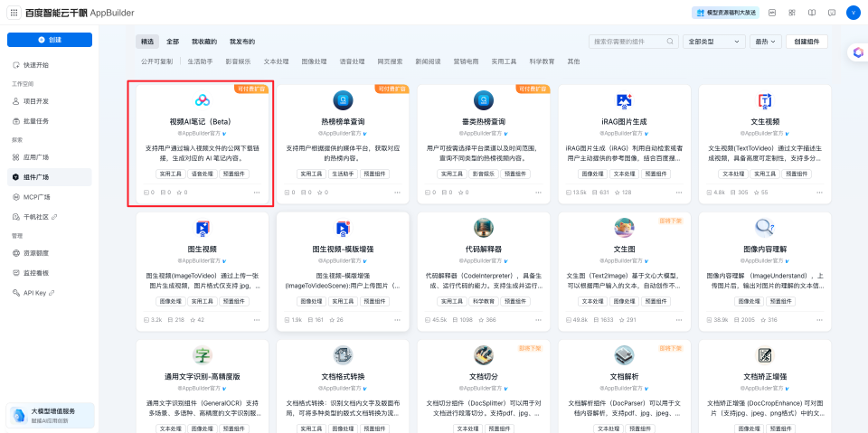Click the 模型资源福利大放送 promo banner
Screen dimensions: 868x433
(x=724, y=12)
